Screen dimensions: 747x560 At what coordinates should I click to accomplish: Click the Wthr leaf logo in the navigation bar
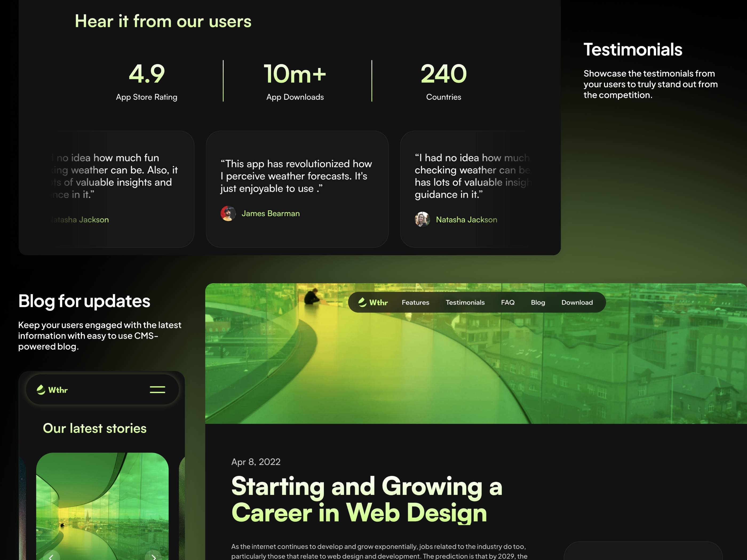(x=362, y=302)
